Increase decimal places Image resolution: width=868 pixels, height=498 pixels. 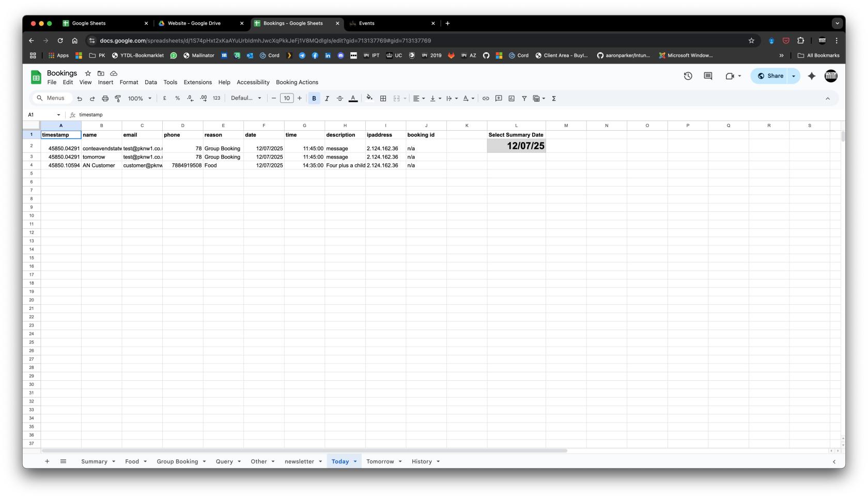203,98
